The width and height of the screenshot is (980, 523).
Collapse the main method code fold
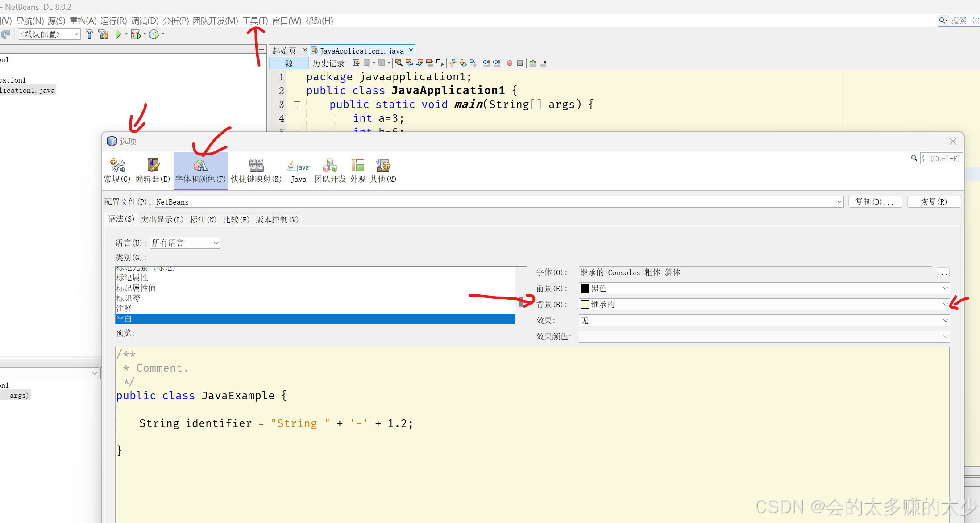[297, 105]
